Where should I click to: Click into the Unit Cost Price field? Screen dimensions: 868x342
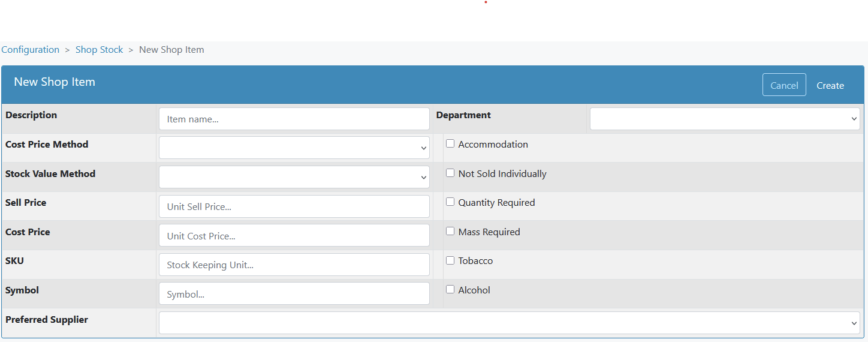pos(294,235)
